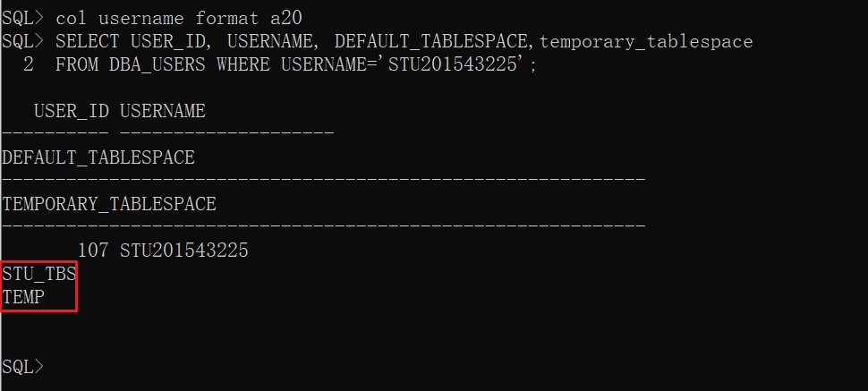Click DBA_USERS in the query
The height and width of the screenshot is (391, 868).
[157, 64]
